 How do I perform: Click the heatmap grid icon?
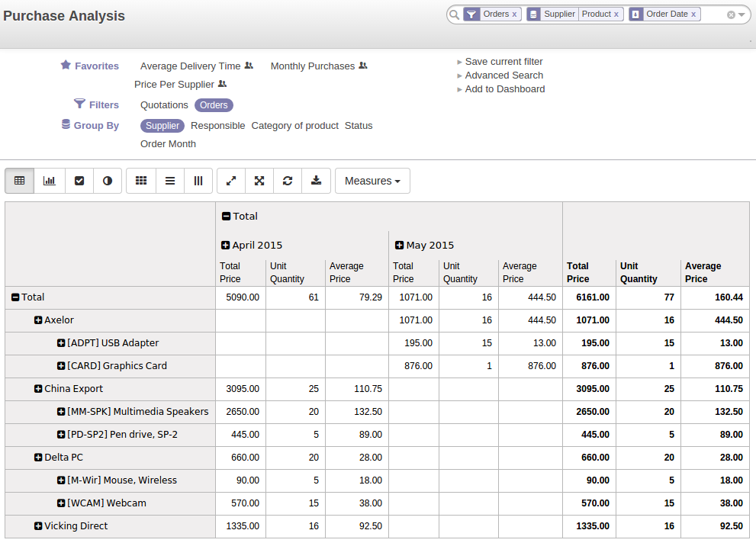140,181
